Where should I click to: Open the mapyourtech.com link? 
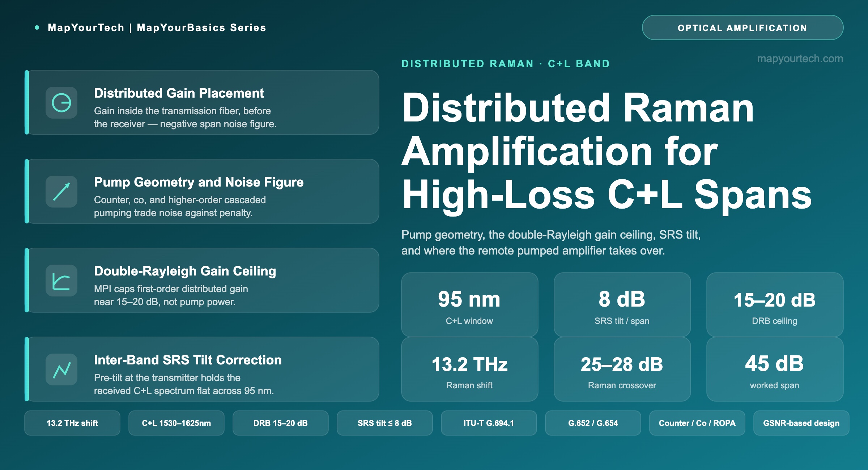(800, 59)
